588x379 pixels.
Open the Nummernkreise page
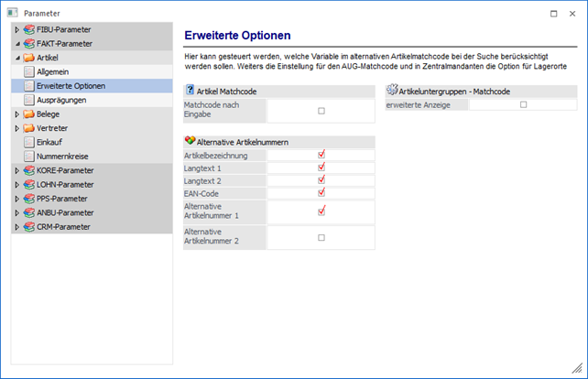coord(62,157)
